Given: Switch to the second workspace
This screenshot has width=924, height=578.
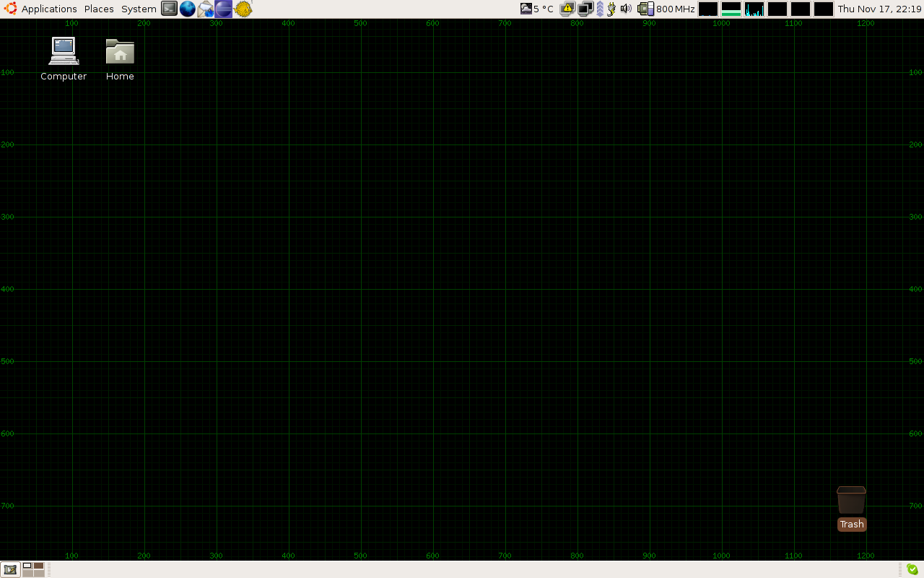Looking at the screenshot, I should [39, 566].
